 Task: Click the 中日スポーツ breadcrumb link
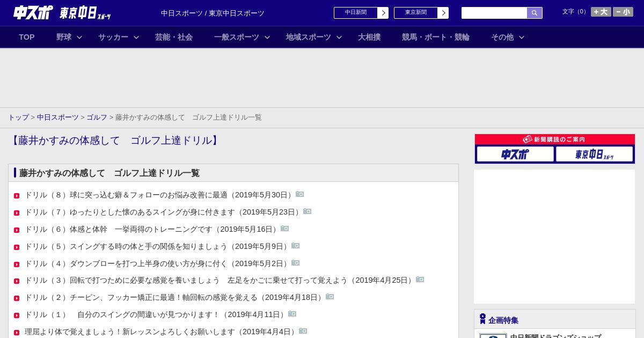tap(58, 117)
